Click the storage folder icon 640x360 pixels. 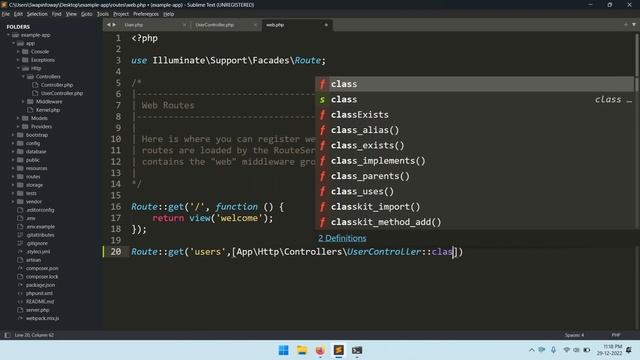point(20,185)
